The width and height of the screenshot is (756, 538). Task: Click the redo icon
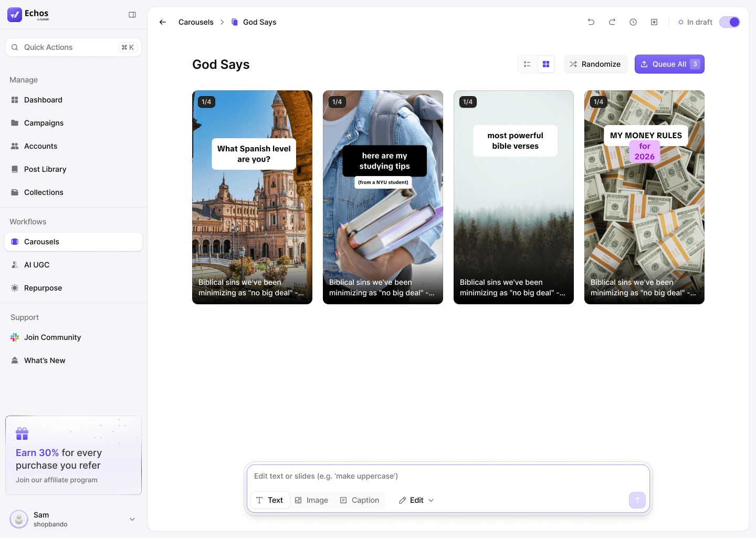pyautogui.click(x=612, y=22)
